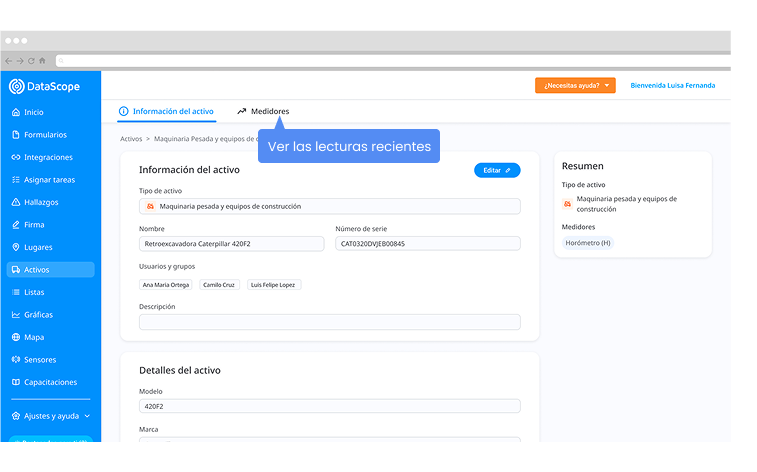Click the Horómetro (H) meter chip
The height and width of the screenshot is (472, 757).
click(x=588, y=243)
